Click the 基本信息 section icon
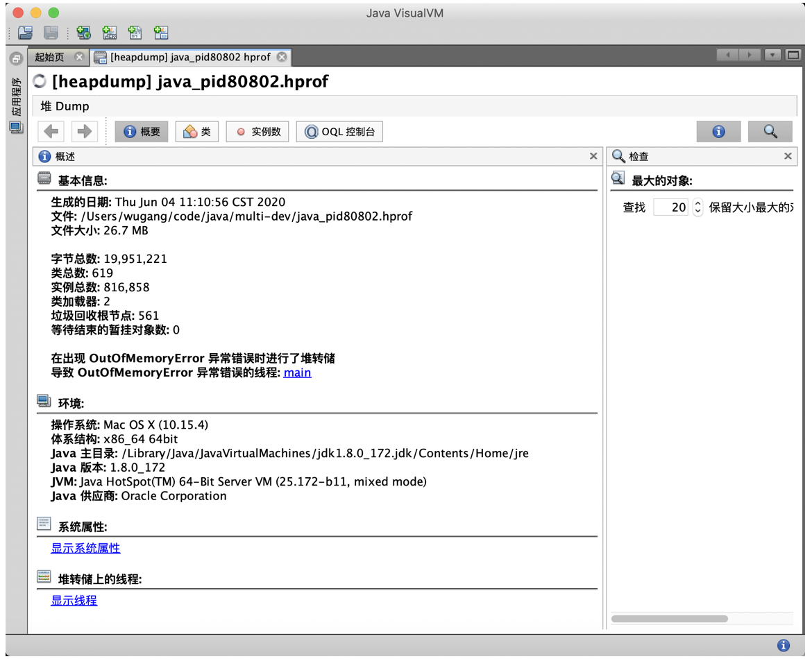This screenshot has height=659, width=812. click(x=44, y=178)
